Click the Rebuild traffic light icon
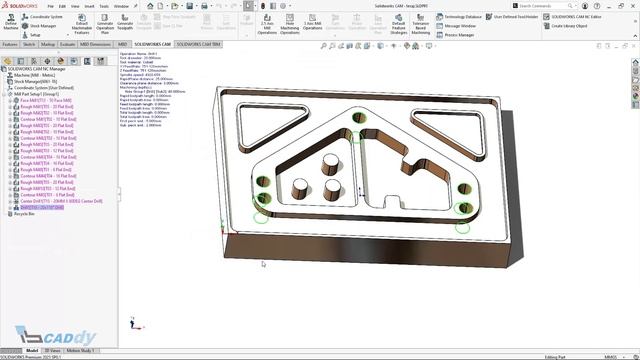This screenshot has height=360, width=640. [x=263, y=6]
